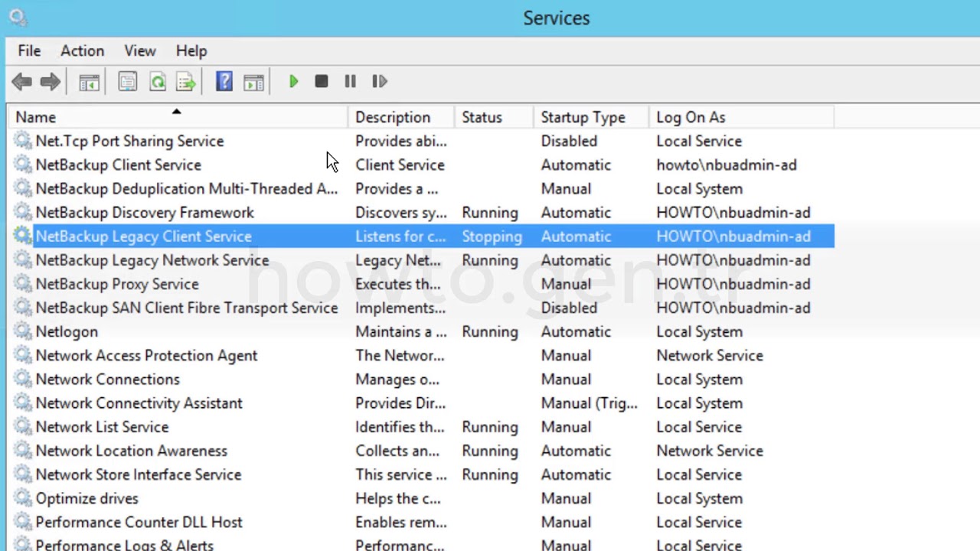Click 'Helps the c...' description cell
Screen dimensions: 980x551
(x=398, y=498)
